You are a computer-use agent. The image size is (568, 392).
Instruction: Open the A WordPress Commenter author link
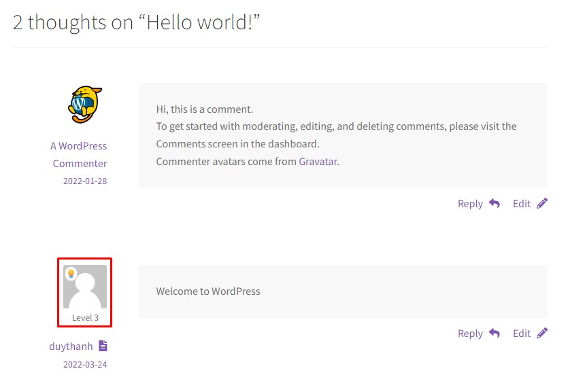click(79, 155)
